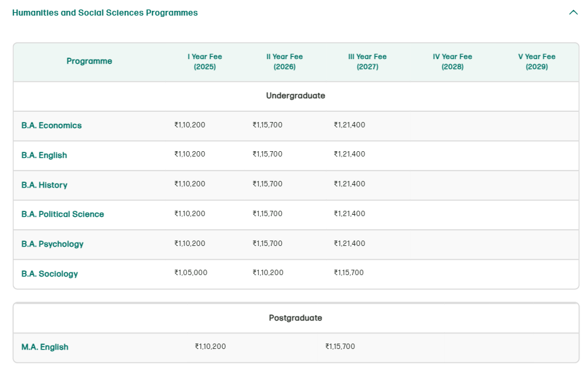Click B.A. Sociology first year fee ₹1,05,000

point(190,272)
